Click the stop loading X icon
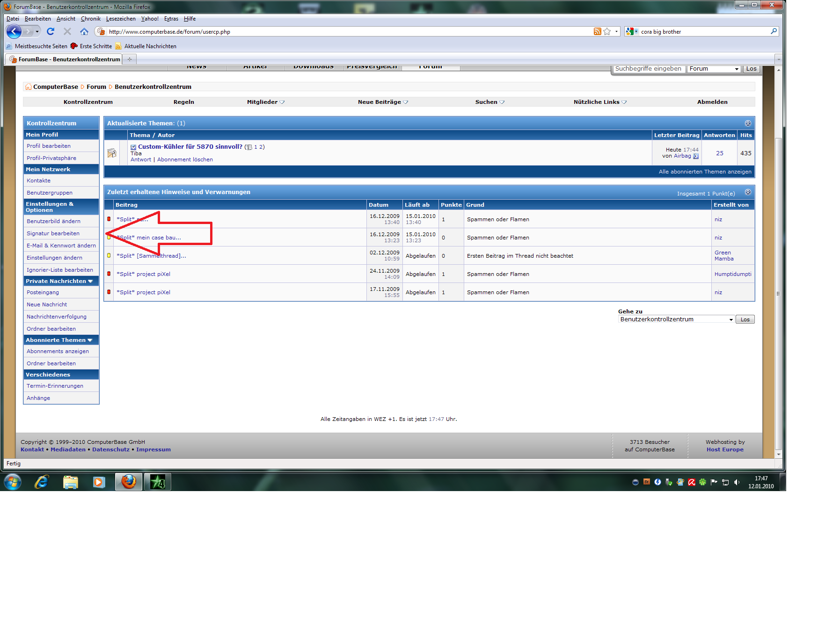Screen dimensions: 840x630 67,31
